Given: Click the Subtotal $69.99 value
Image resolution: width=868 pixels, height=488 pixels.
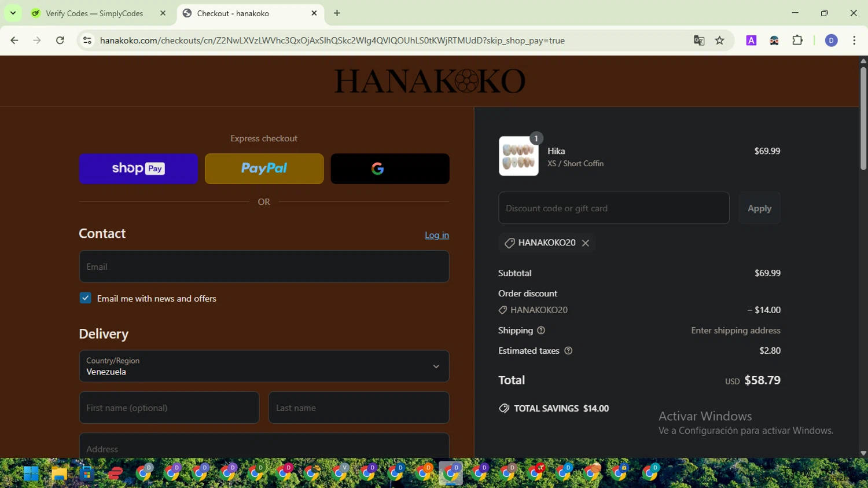Looking at the screenshot, I should (x=767, y=273).
